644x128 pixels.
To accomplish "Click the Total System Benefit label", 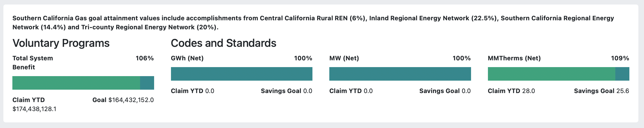I will click(x=33, y=63).
